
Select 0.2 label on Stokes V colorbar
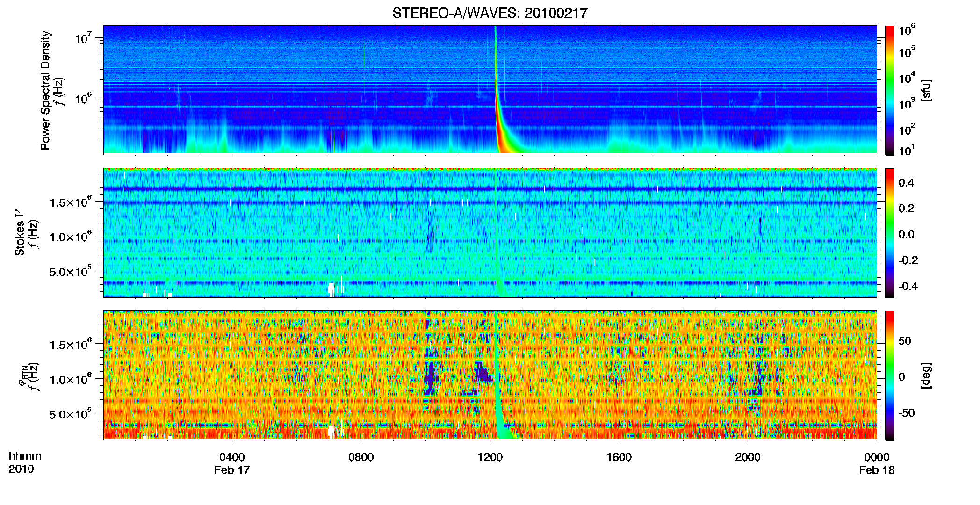click(906, 209)
